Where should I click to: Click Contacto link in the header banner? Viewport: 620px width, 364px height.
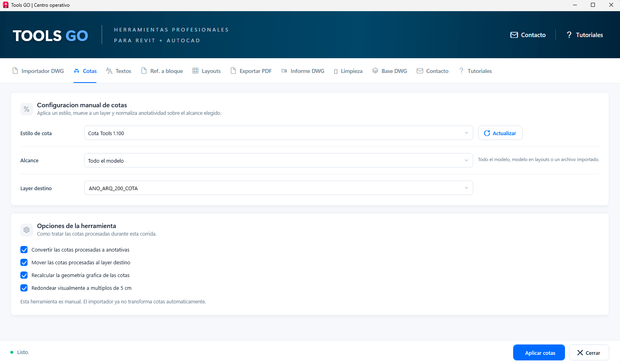[528, 35]
